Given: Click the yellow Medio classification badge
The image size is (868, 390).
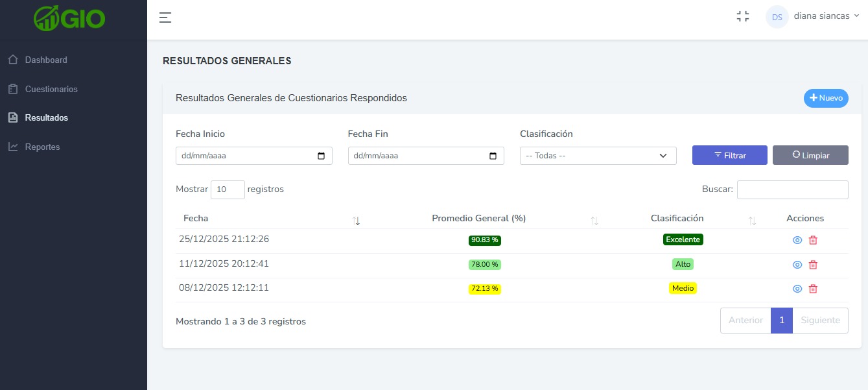Looking at the screenshot, I should point(683,288).
